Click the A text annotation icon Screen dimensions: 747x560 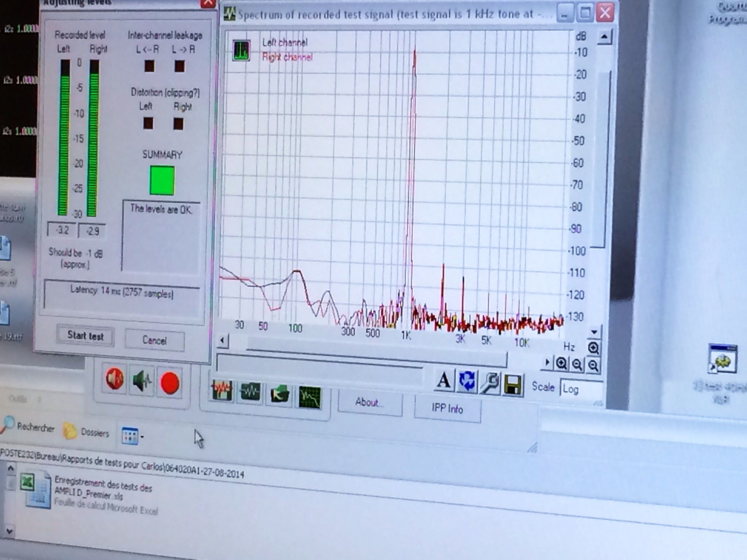[444, 380]
